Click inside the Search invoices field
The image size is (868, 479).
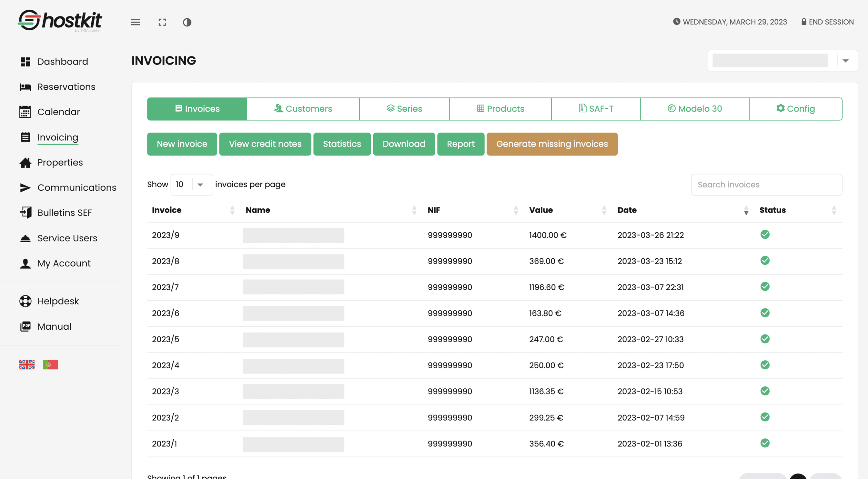click(x=766, y=184)
